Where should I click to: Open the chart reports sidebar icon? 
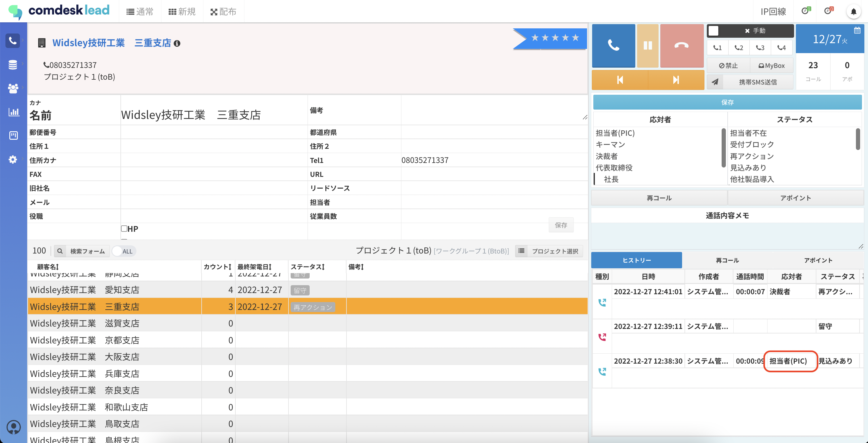[x=13, y=112]
